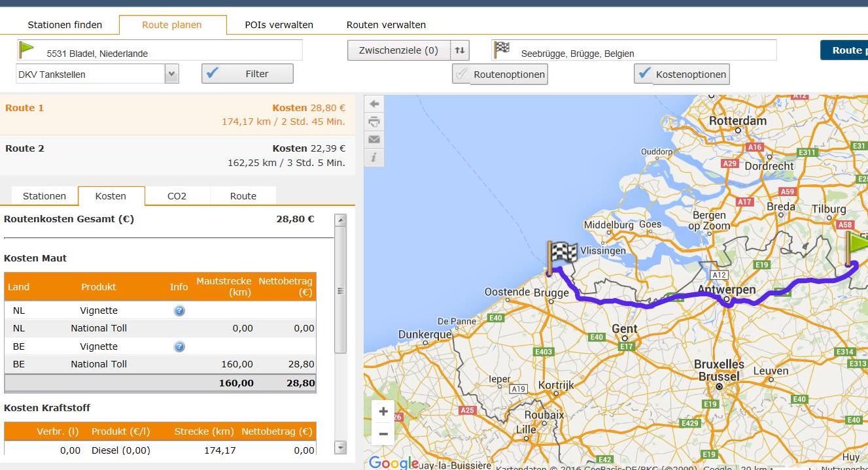Click the BE Vignette info icon
Screen dimensions: 868x470
(179, 346)
